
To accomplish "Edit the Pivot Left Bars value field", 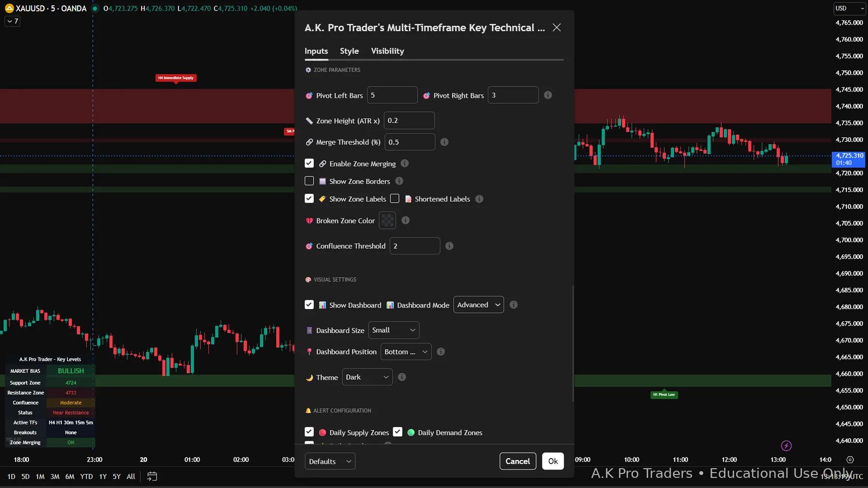I will (x=392, y=95).
